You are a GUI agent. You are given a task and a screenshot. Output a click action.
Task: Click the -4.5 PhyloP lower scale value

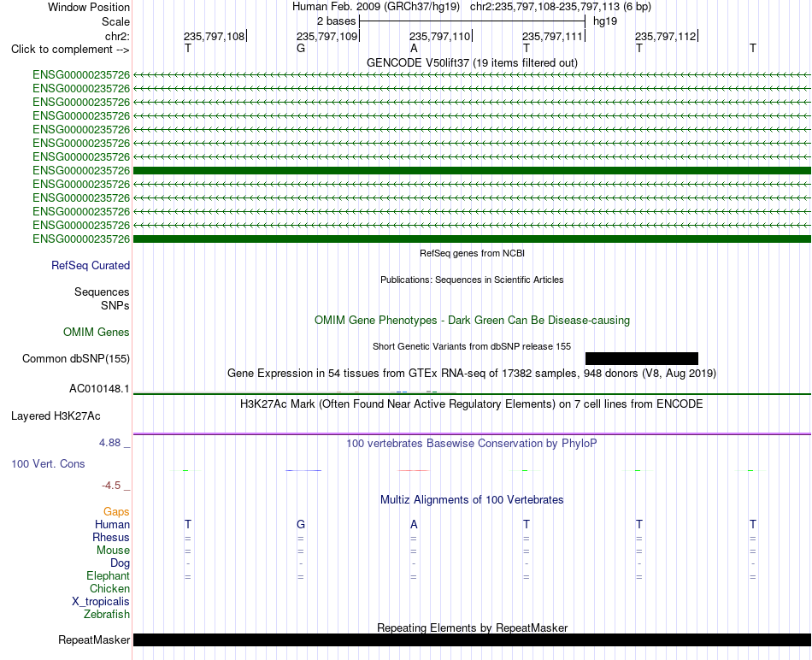111,486
